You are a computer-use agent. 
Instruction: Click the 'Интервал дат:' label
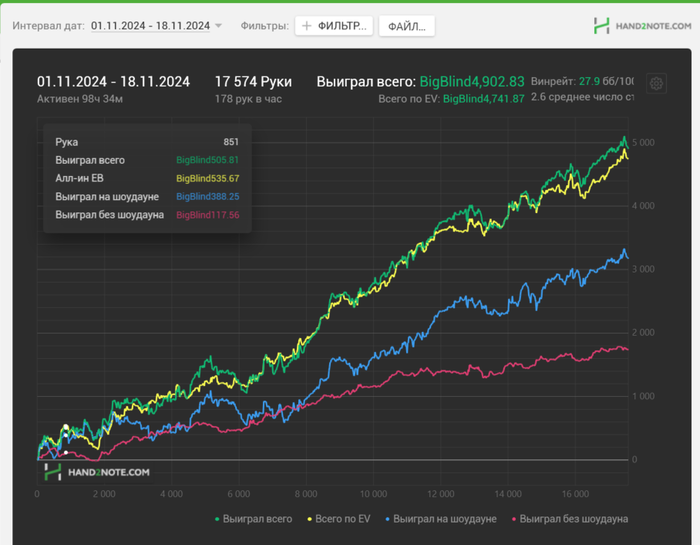tap(48, 26)
